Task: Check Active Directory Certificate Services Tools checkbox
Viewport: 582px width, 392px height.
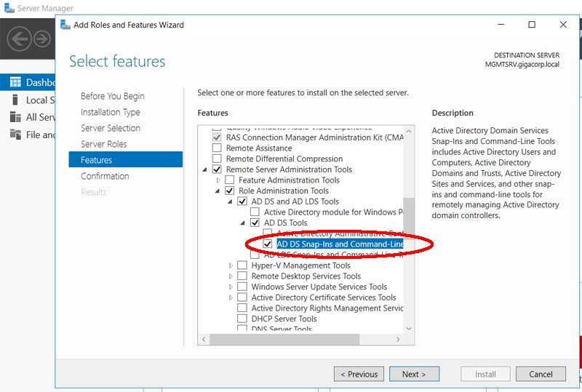Action: 242,297
